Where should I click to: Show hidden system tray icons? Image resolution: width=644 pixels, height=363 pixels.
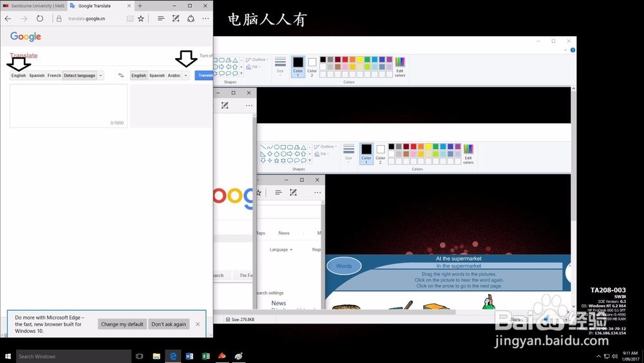click(598, 356)
